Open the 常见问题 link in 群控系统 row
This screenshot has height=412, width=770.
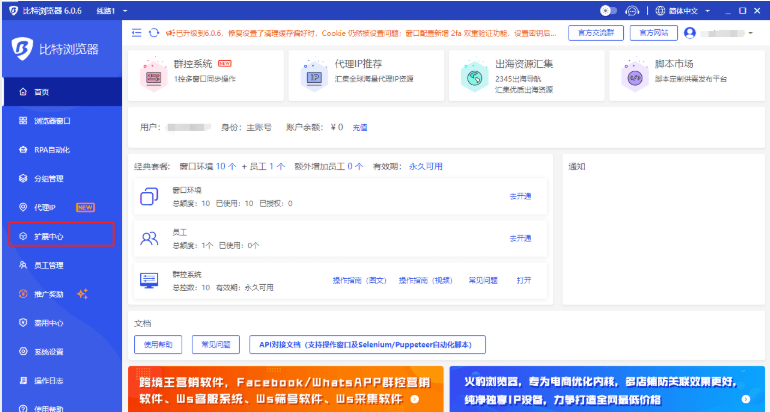tap(483, 280)
